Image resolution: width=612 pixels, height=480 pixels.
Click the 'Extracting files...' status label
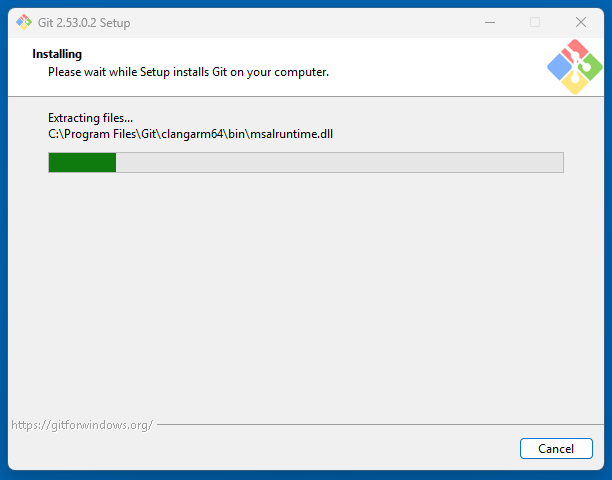90,118
